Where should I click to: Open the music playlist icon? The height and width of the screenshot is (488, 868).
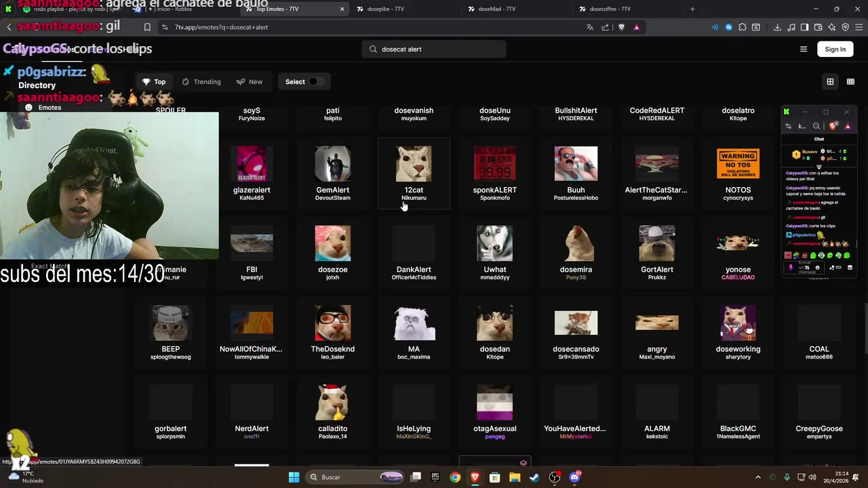(x=791, y=27)
